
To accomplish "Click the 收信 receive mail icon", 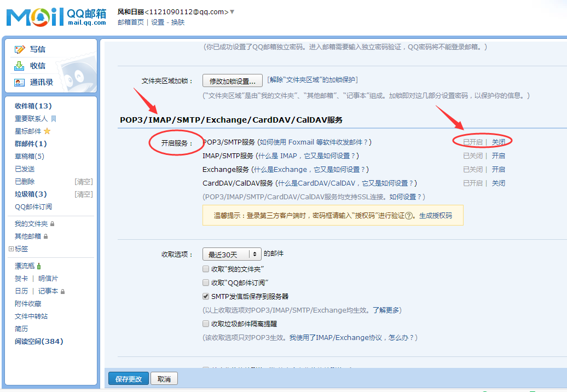I will pyautogui.click(x=20, y=66).
